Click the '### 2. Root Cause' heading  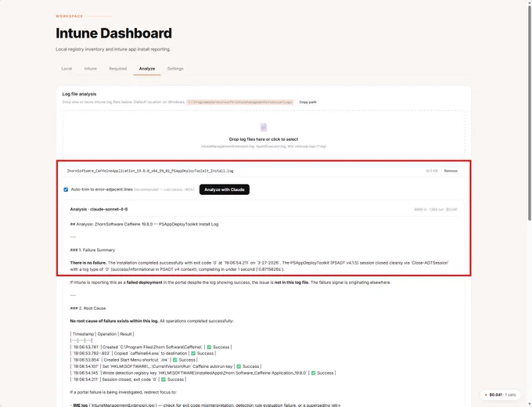coord(88,308)
